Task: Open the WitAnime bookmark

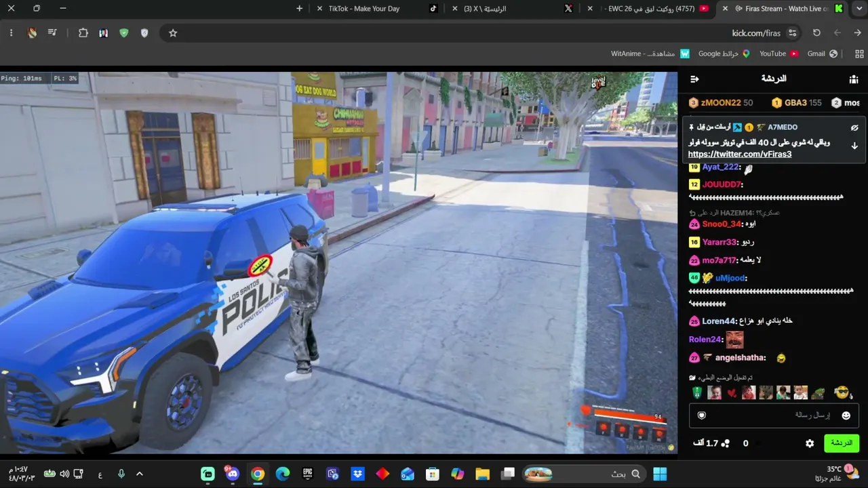Action: tap(650, 54)
